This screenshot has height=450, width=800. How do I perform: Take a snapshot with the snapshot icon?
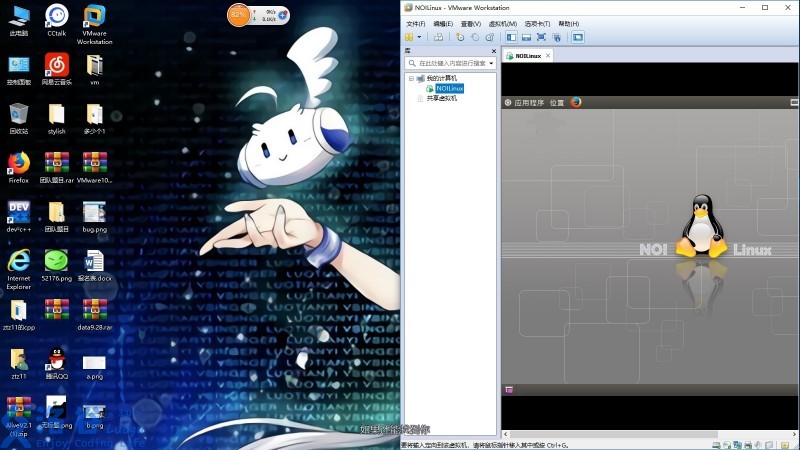pyautogui.click(x=460, y=37)
